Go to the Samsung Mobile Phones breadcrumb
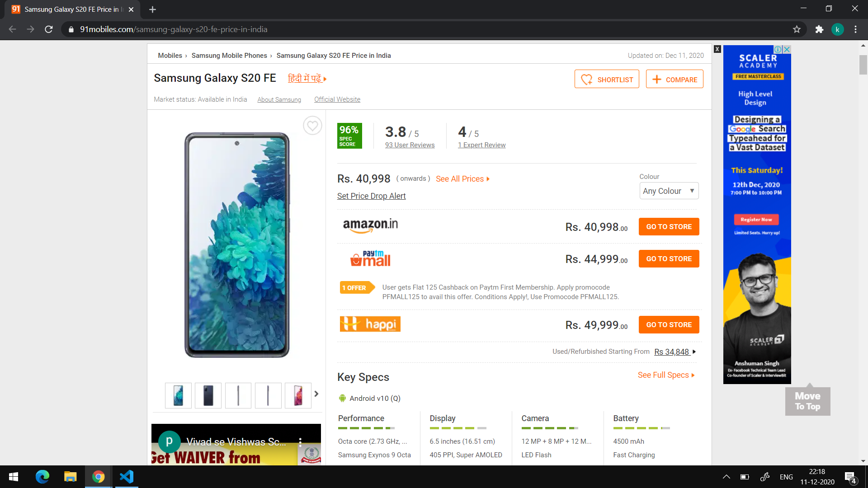Image resolution: width=868 pixels, height=488 pixels. (x=229, y=56)
